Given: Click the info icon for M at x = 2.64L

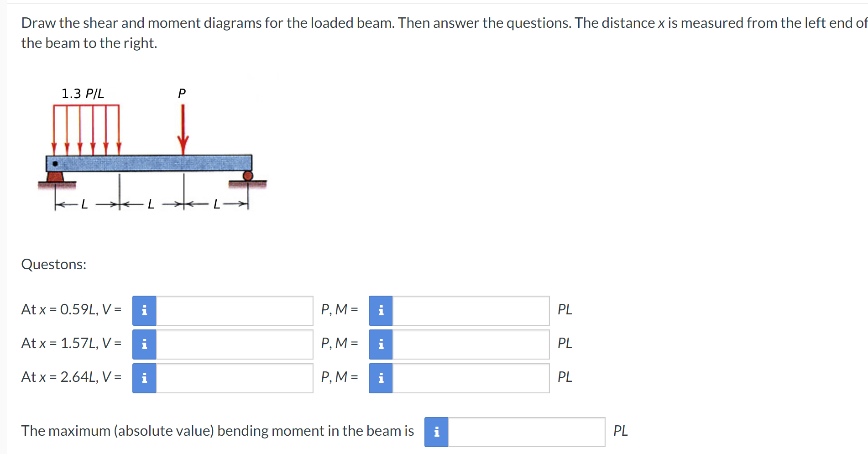Looking at the screenshot, I should 380,377.
